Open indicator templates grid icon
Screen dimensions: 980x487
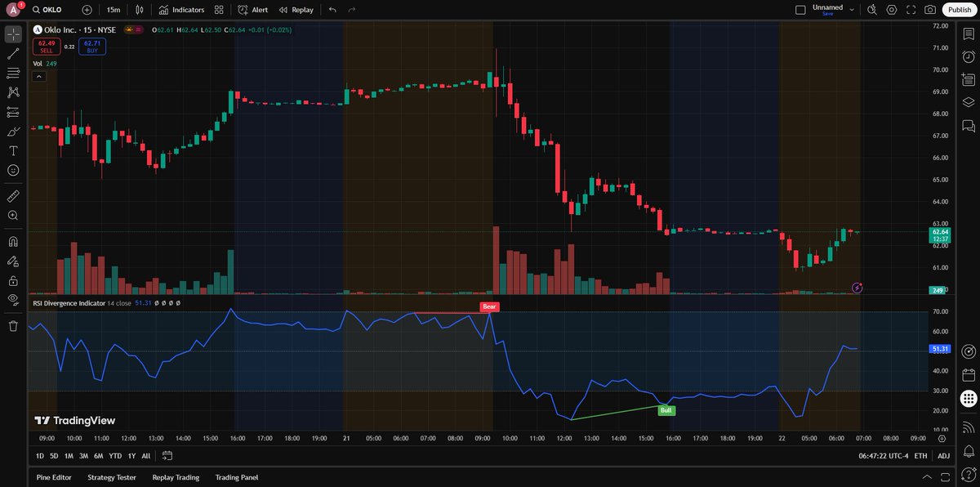pos(219,10)
